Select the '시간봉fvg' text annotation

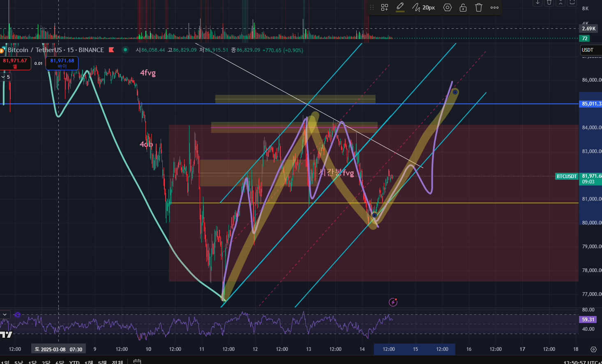337,172
